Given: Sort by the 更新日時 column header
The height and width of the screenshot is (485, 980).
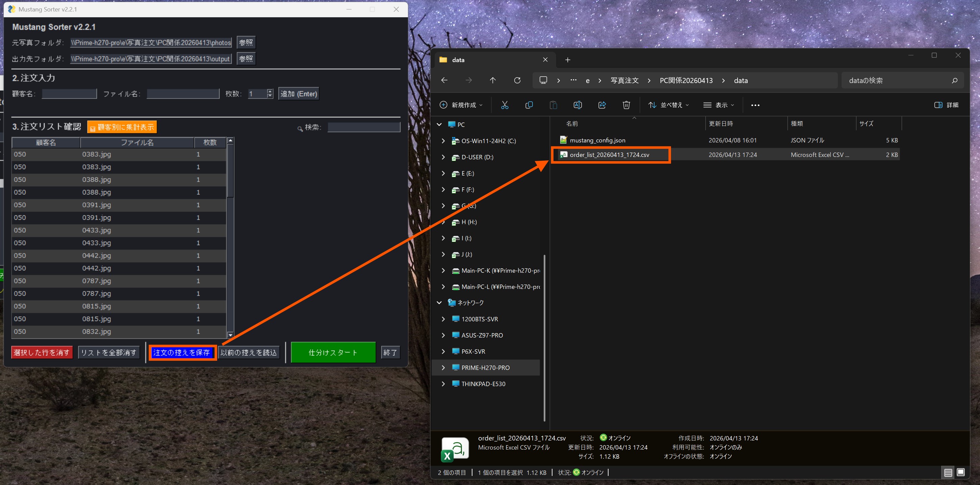Looking at the screenshot, I should point(721,124).
